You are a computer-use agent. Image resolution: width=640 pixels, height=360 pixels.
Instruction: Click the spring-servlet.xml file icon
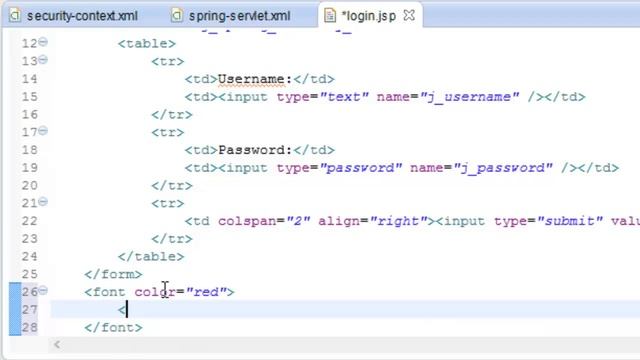[177, 16]
